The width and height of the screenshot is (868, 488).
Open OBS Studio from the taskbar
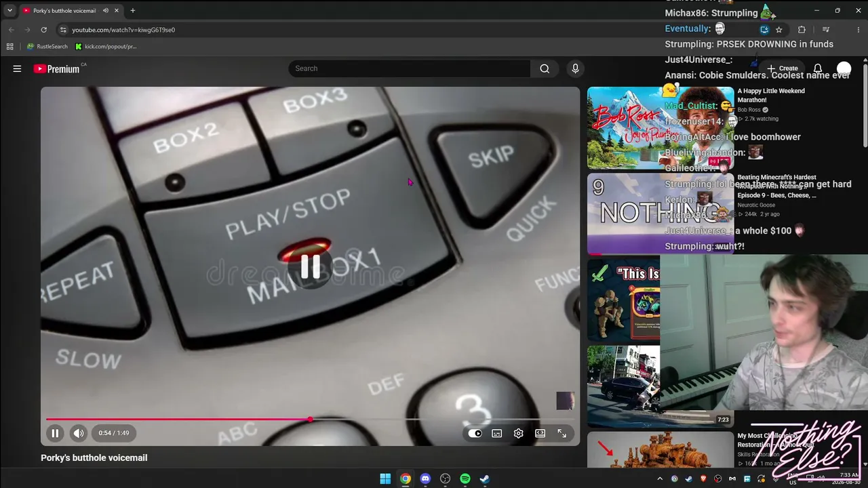(x=445, y=479)
